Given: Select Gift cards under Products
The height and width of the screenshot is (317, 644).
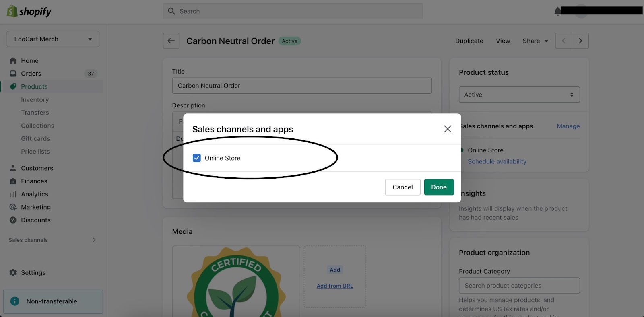Looking at the screenshot, I should point(35,138).
